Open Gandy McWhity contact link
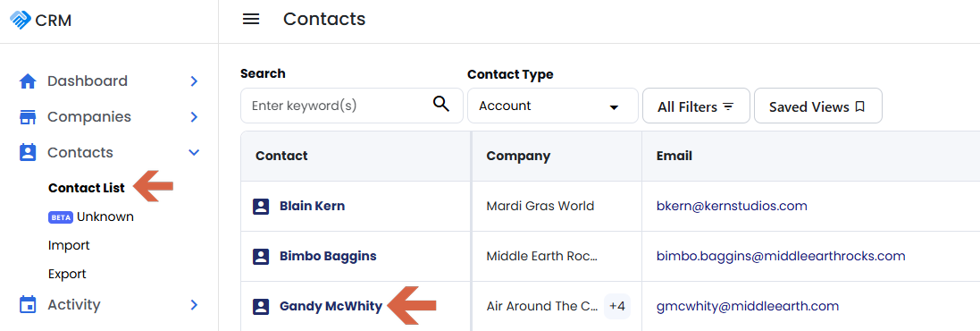This screenshot has height=331, width=980. (331, 307)
